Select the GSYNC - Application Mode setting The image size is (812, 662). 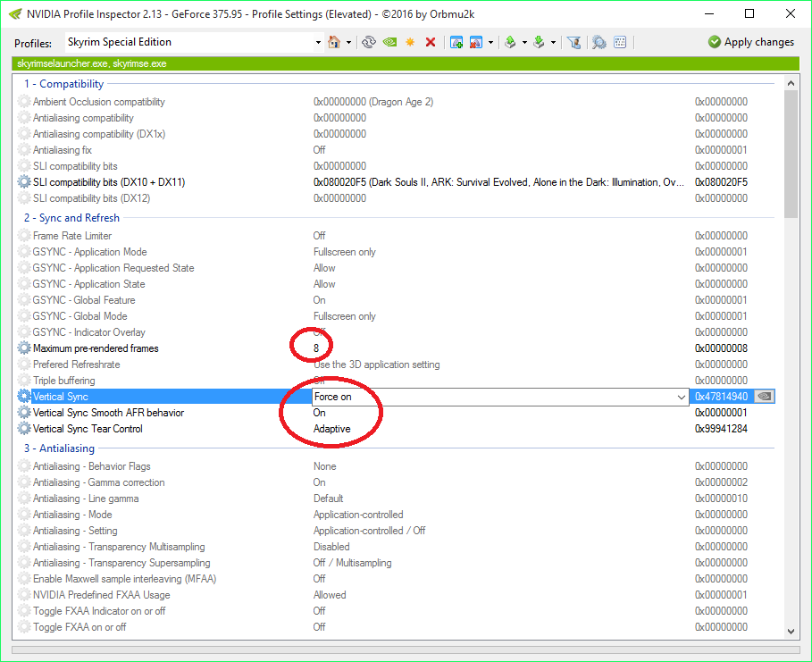pyautogui.click(x=89, y=252)
